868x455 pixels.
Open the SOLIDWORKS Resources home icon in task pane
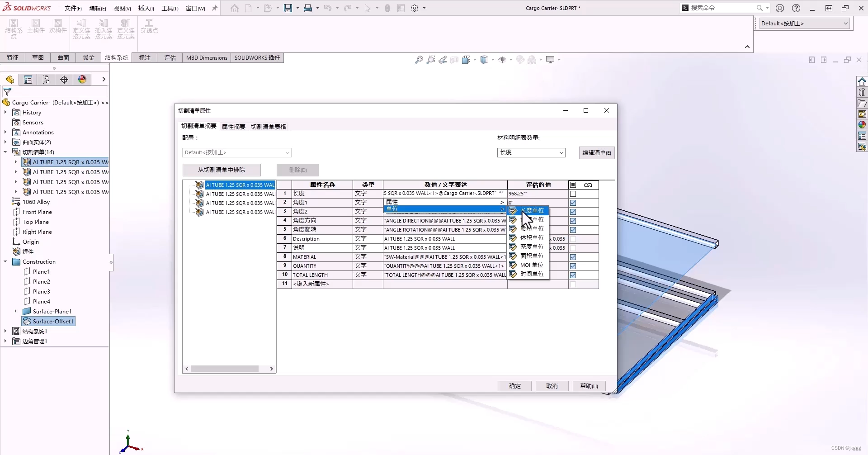tap(862, 81)
